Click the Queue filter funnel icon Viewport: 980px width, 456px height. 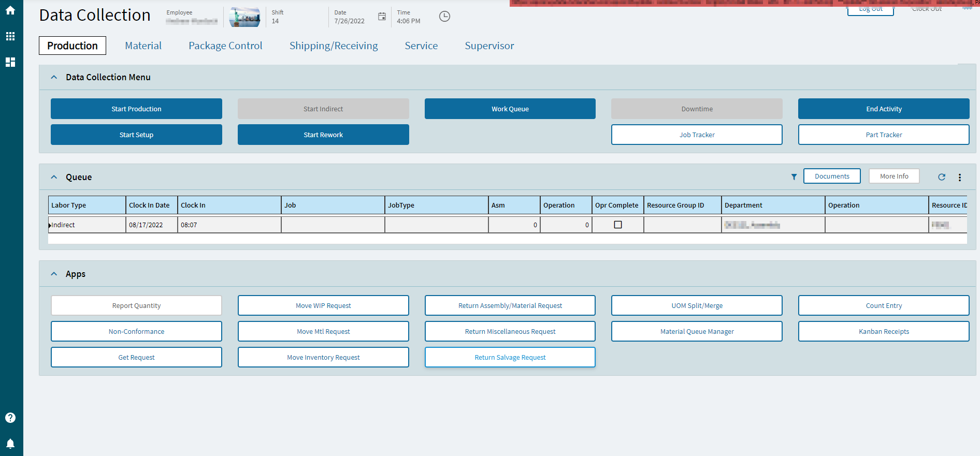(x=794, y=177)
